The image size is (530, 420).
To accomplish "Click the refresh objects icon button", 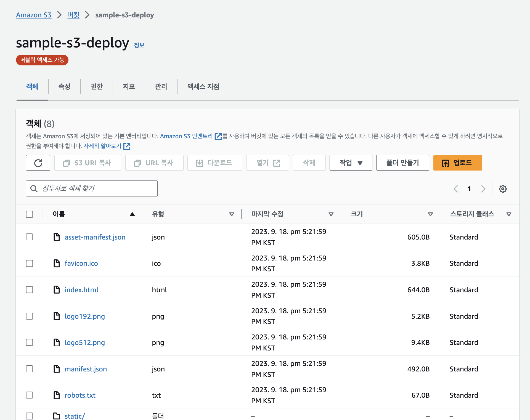I will pos(38,163).
